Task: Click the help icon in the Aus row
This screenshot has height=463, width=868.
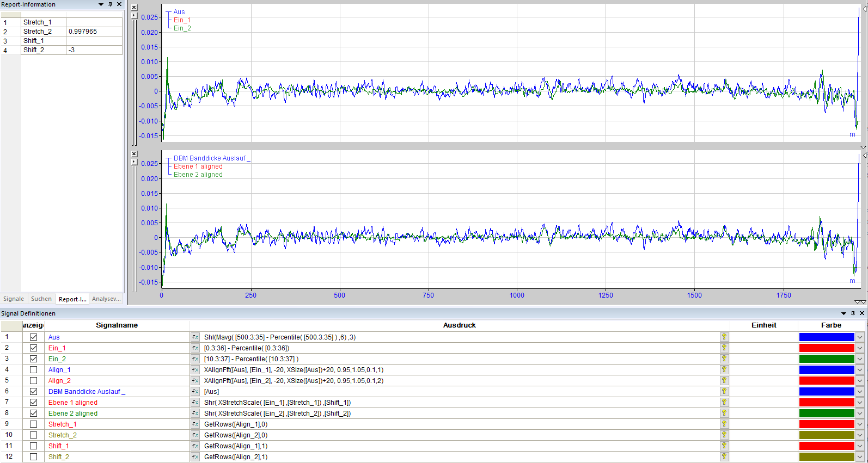Action: click(724, 337)
